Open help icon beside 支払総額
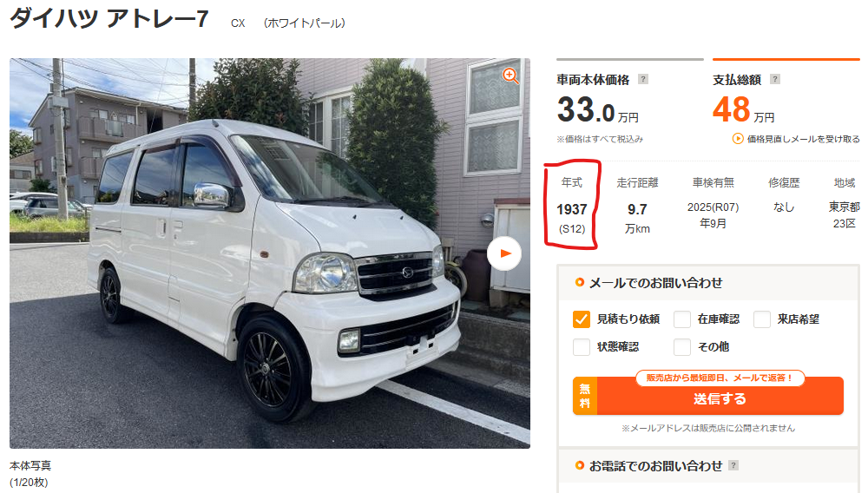The width and height of the screenshot is (868, 493). click(x=775, y=79)
